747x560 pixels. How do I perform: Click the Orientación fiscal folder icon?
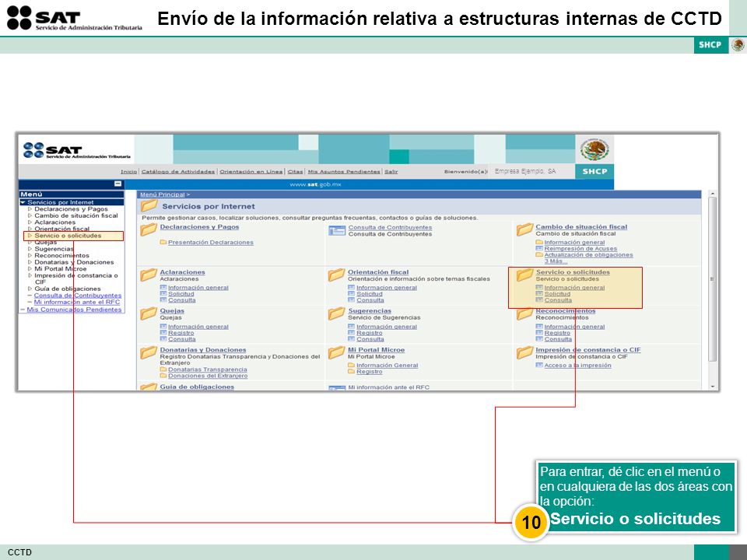(x=336, y=275)
